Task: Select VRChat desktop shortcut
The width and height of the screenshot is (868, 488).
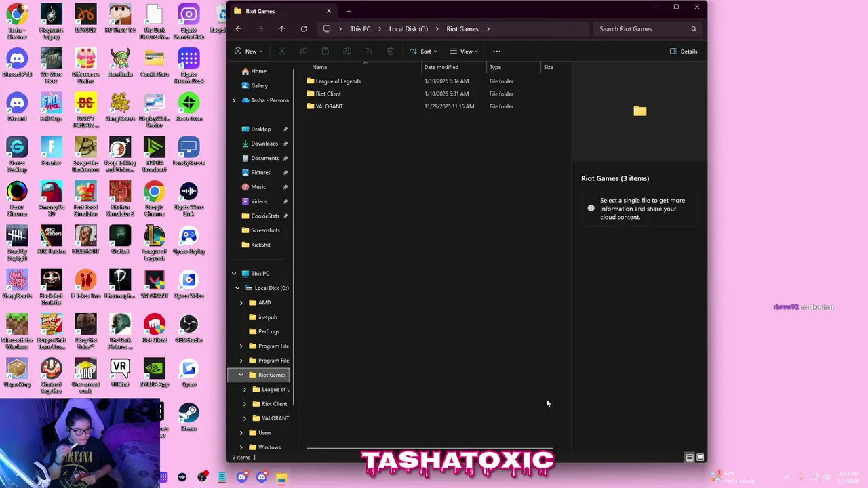Action: (x=120, y=373)
